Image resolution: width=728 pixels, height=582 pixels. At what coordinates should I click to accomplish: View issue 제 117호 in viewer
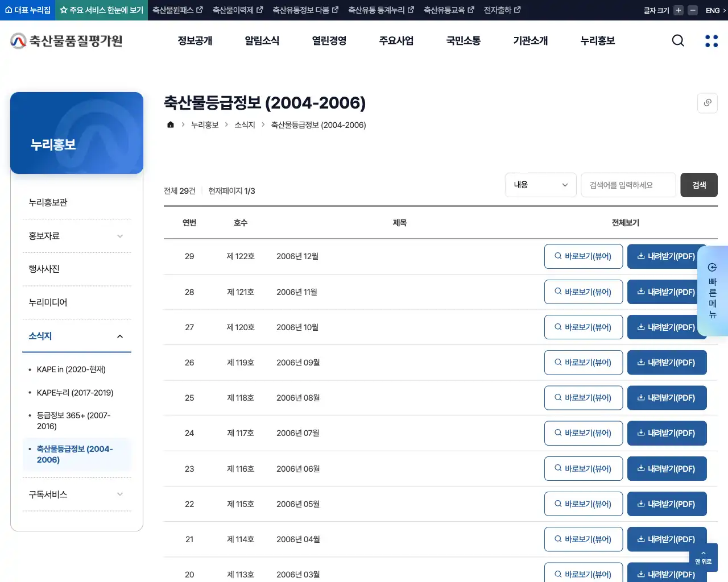tap(584, 433)
